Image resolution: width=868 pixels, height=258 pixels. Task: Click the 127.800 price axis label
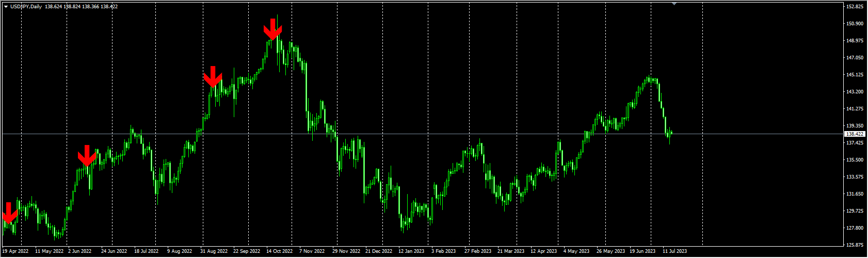tap(855, 228)
